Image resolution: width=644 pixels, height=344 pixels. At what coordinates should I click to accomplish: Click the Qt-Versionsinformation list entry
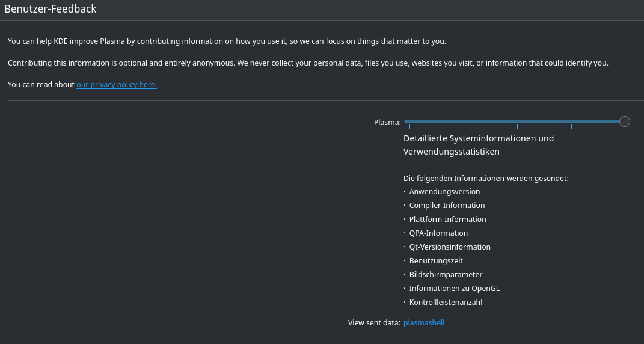[x=450, y=247]
